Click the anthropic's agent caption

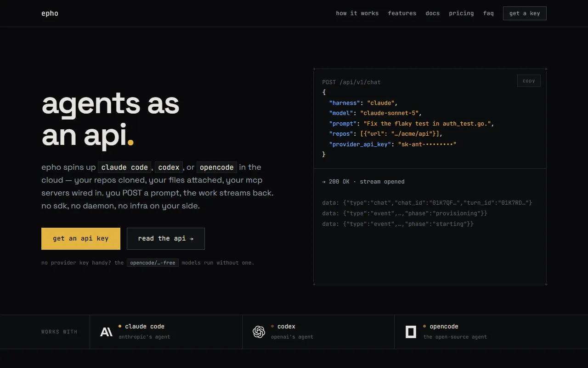[144, 337]
